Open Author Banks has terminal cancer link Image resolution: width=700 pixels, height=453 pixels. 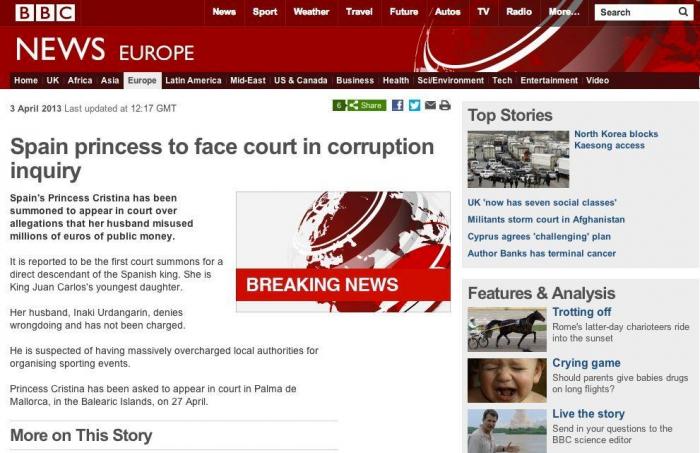point(542,254)
